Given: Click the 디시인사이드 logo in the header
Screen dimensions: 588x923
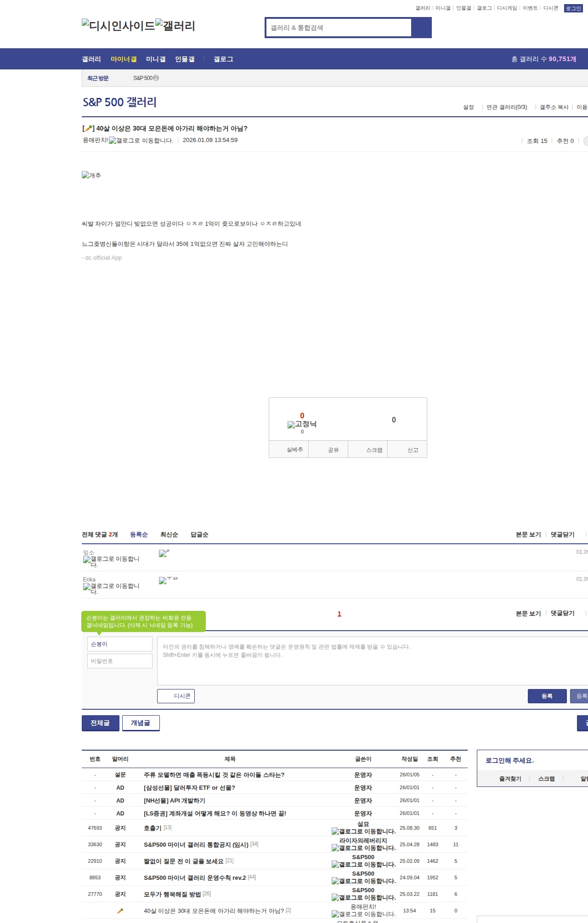Looking at the screenshot, I should [x=119, y=26].
